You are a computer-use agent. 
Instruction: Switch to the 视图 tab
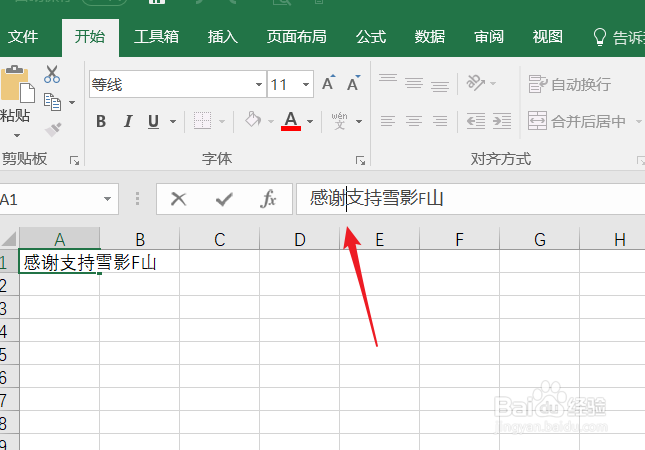pyautogui.click(x=548, y=37)
